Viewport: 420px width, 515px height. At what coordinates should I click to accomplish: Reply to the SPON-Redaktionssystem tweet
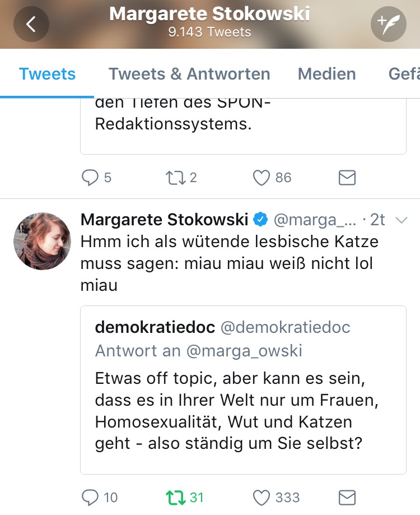point(90,178)
